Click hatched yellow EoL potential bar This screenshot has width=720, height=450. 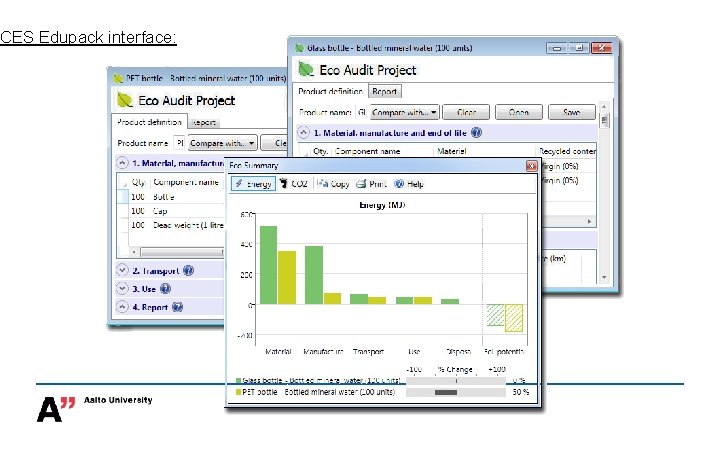pos(513,318)
